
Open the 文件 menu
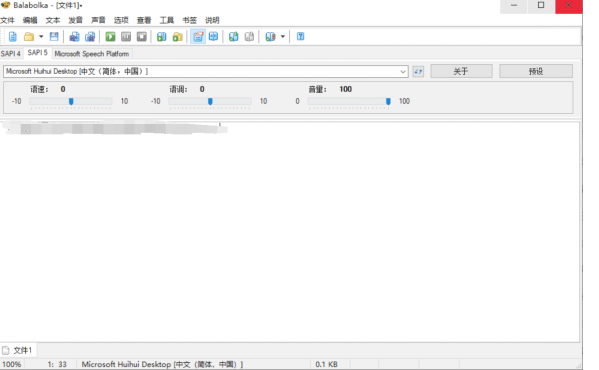pyautogui.click(x=7, y=20)
